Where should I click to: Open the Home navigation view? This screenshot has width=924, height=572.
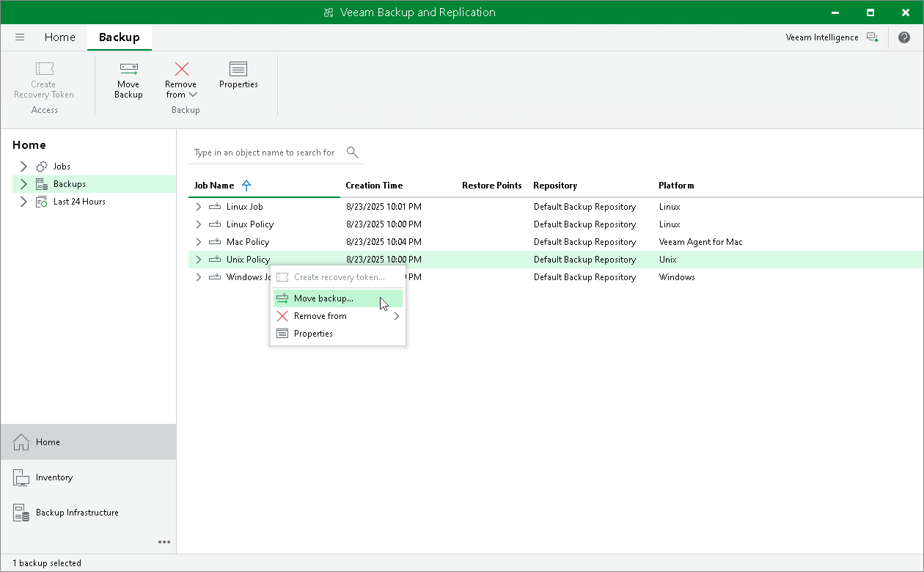coord(89,442)
